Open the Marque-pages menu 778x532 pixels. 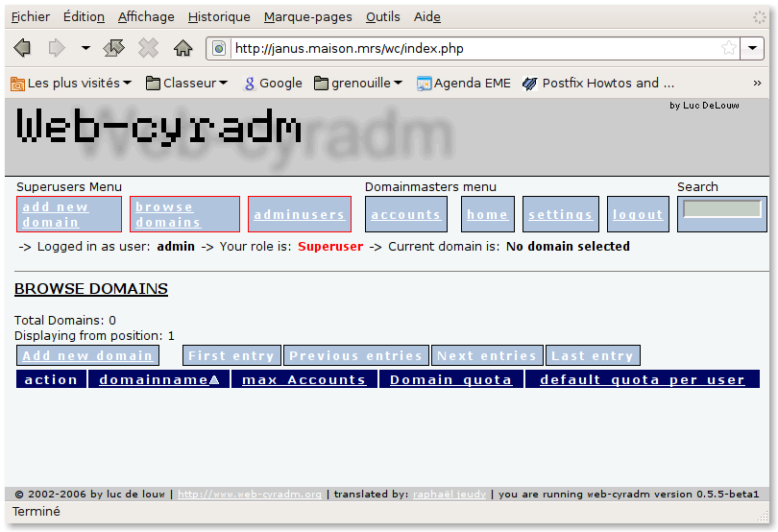307,16
